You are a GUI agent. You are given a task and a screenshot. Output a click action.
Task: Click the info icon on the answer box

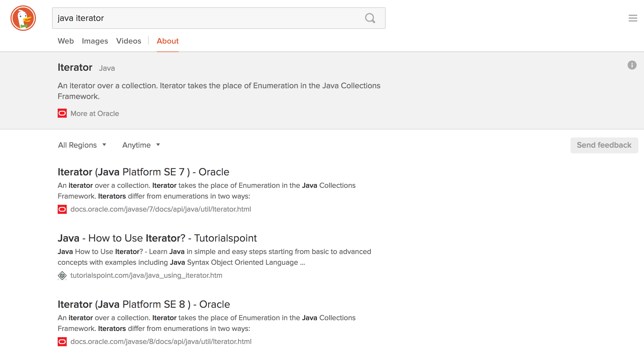click(632, 65)
